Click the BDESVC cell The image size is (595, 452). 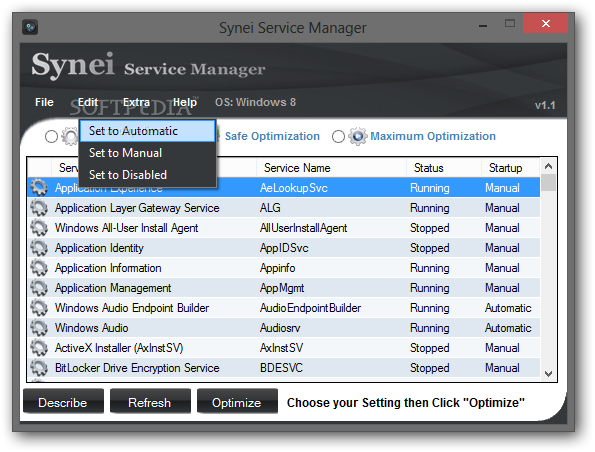[281, 368]
